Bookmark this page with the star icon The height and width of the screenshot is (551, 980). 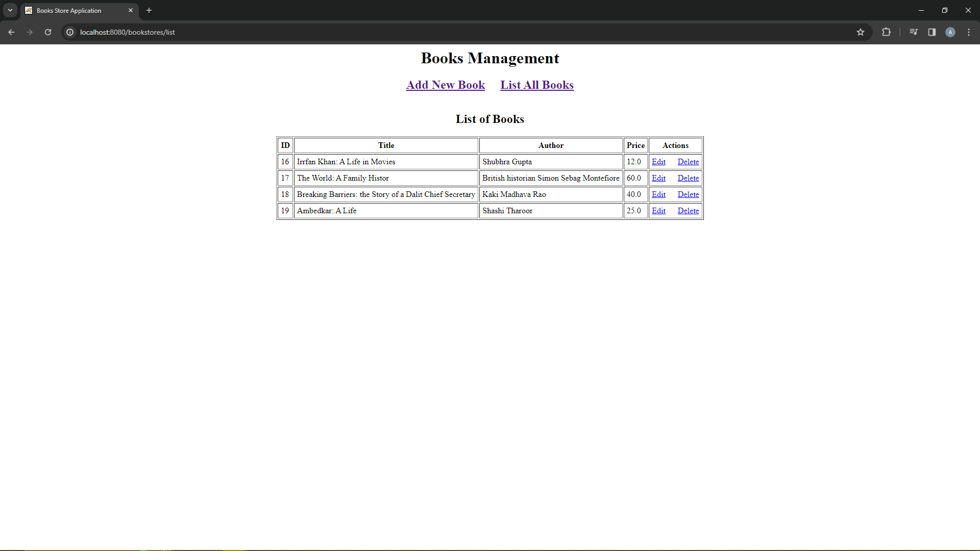[861, 32]
